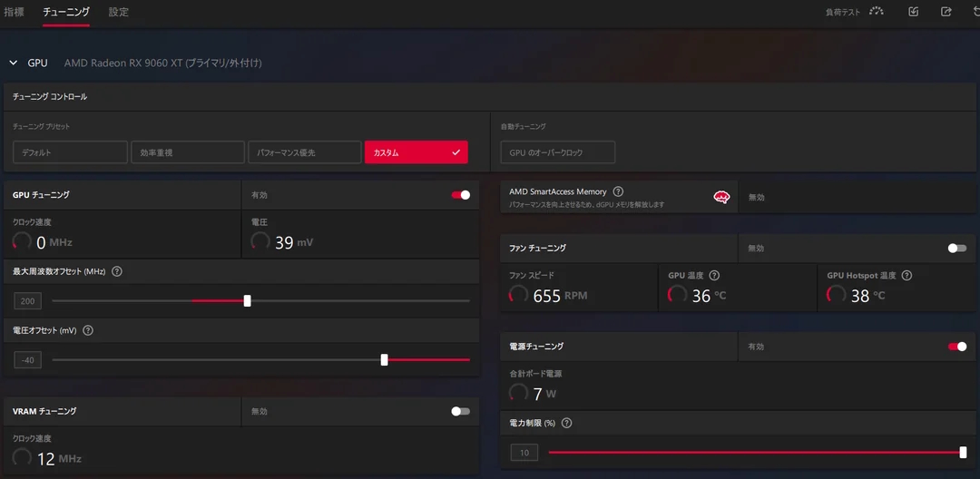
Task: Click the クロック速度 gauge showing 0 MHz
Action: pos(22,242)
